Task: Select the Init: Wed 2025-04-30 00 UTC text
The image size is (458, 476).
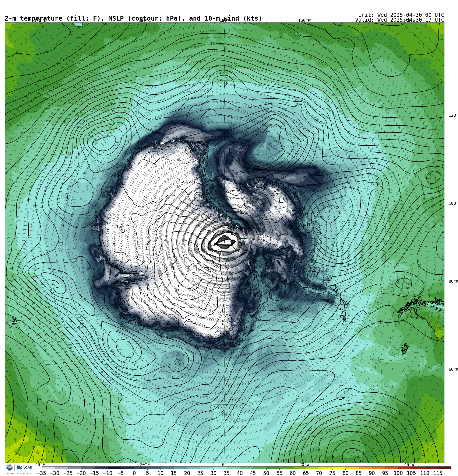Action: click(401, 15)
